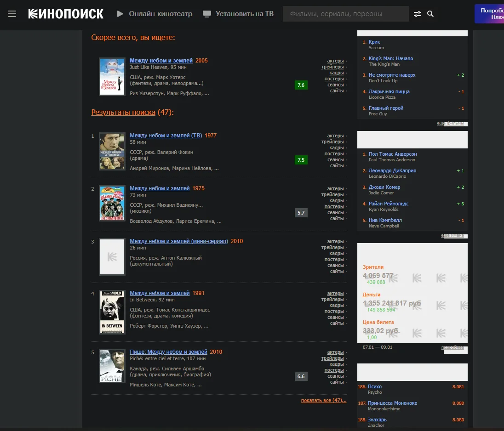Open трейлеры for the Piché film
Screen dimensions: 504x431
(332, 358)
